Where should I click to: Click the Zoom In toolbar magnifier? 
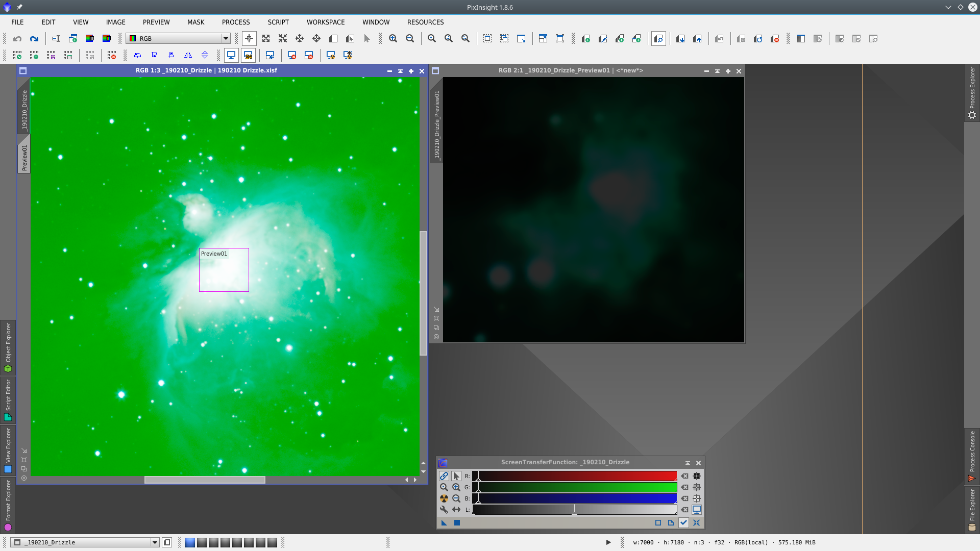click(393, 39)
